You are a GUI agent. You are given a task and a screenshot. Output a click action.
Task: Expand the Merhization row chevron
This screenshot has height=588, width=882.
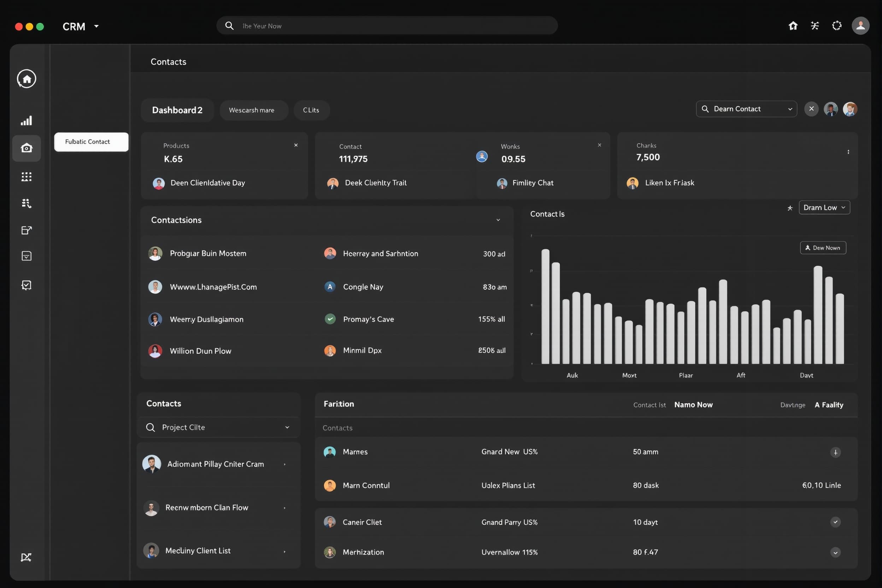tap(835, 552)
